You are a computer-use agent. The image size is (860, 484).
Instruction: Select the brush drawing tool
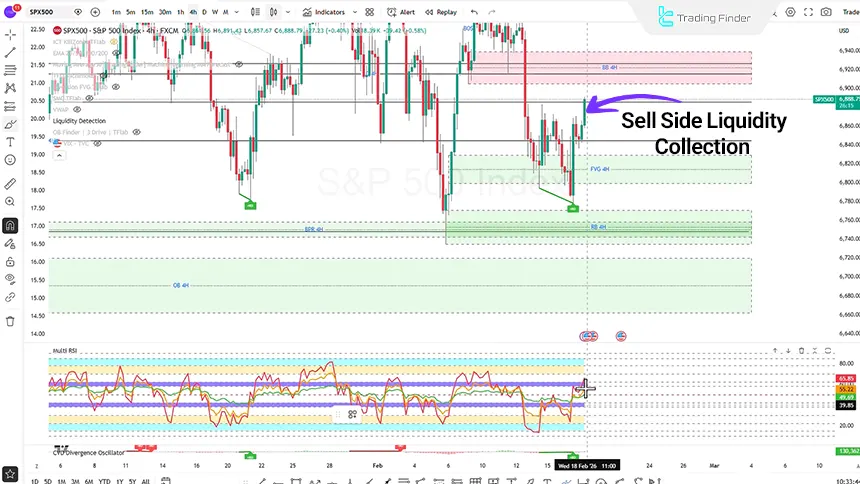point(10,125)
